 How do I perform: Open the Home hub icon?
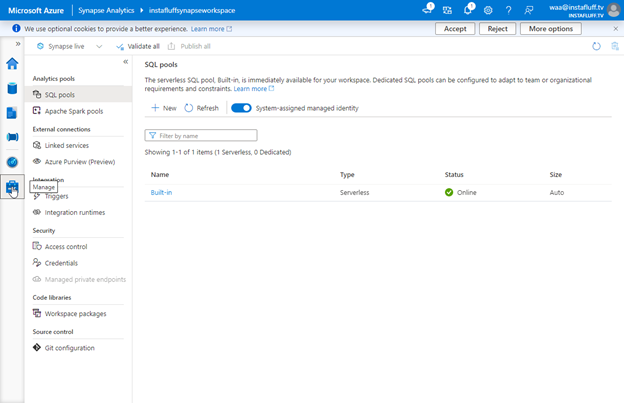(12, 64)
